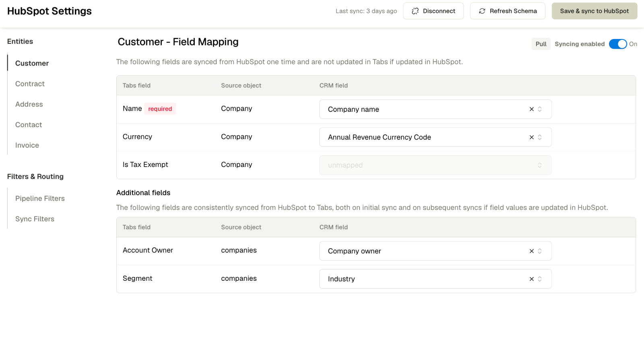644x362 pixels.
Task: Click 'companies' source in Segment row
Action: [239, 278]
